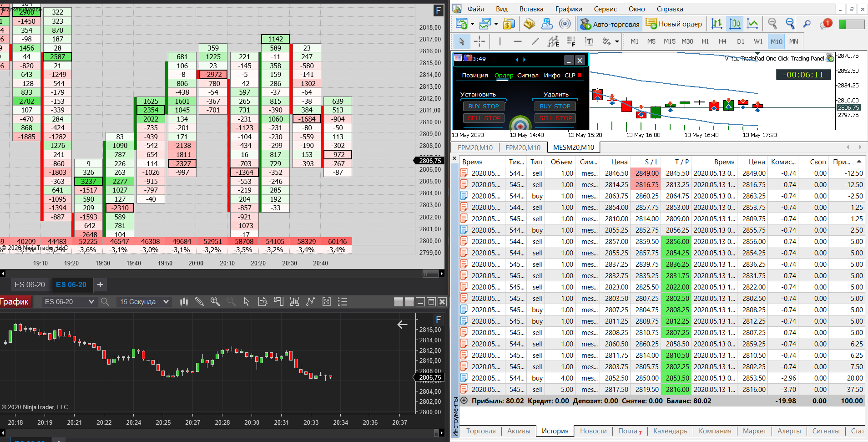Open the chat notification bubble with badge 1
Image resolution: width=868 pixels, height=442 pixels.
pos(826,24)
